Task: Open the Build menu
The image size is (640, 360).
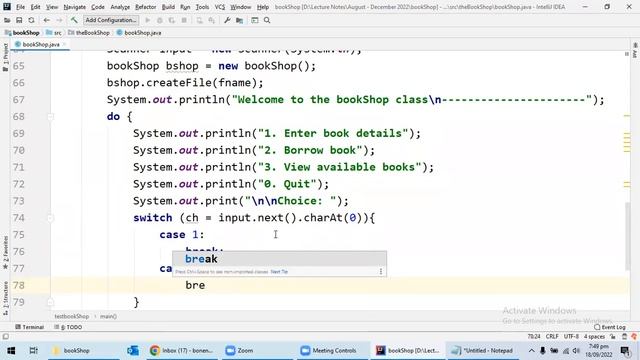Action: [x=168, y=7]
